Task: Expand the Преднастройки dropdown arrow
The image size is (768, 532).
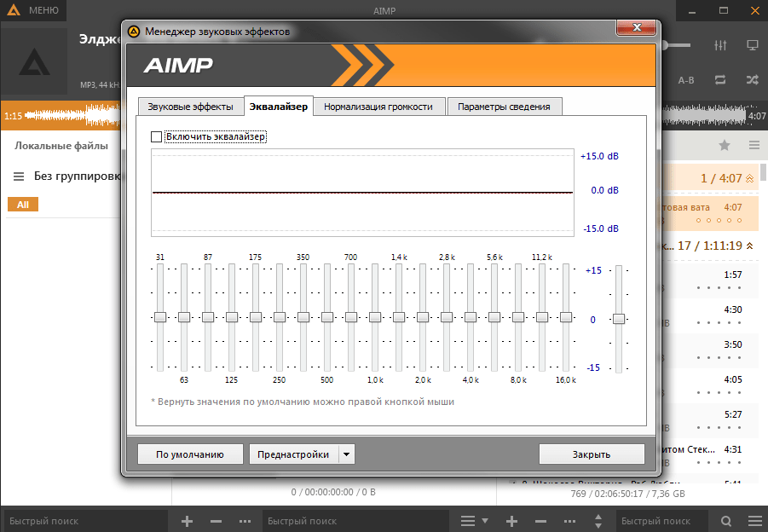Action: click(x=347, y=454)
